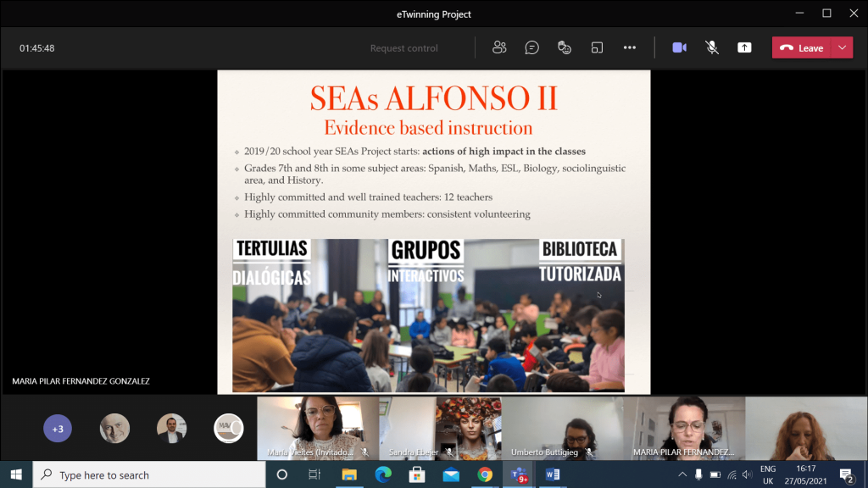Unmute the microphone
Image resolution: width=868 pixels, height=488 pixels.
712,48
